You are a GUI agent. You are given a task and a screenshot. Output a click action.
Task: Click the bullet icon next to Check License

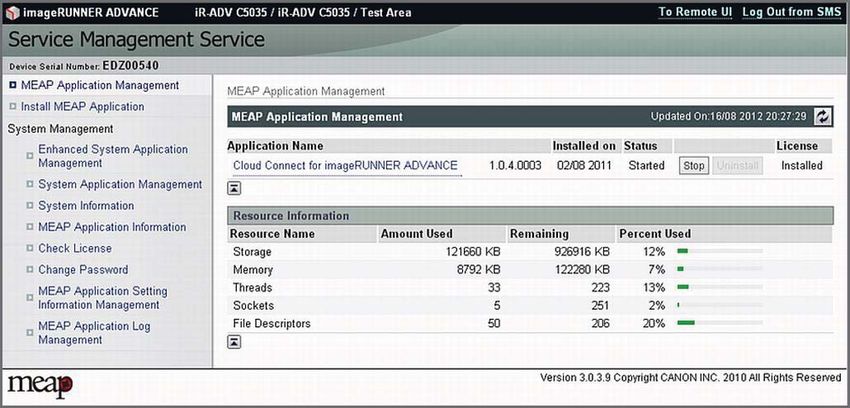[30, 249]
